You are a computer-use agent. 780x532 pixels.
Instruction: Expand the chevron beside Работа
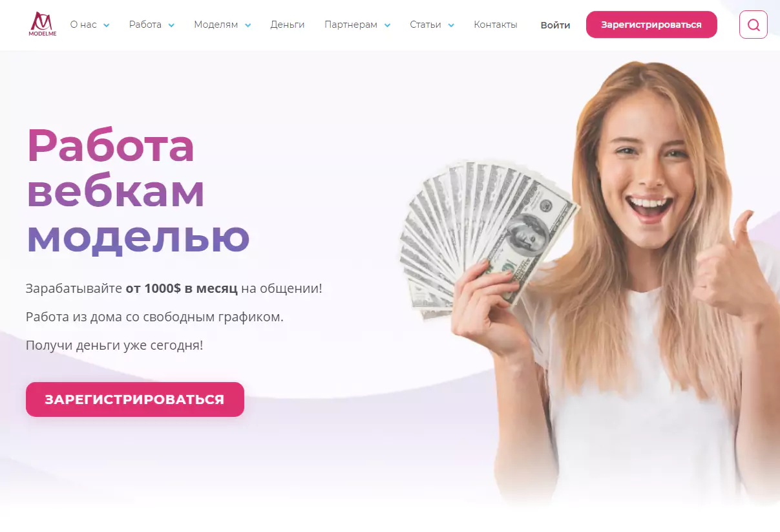point(171,25)
